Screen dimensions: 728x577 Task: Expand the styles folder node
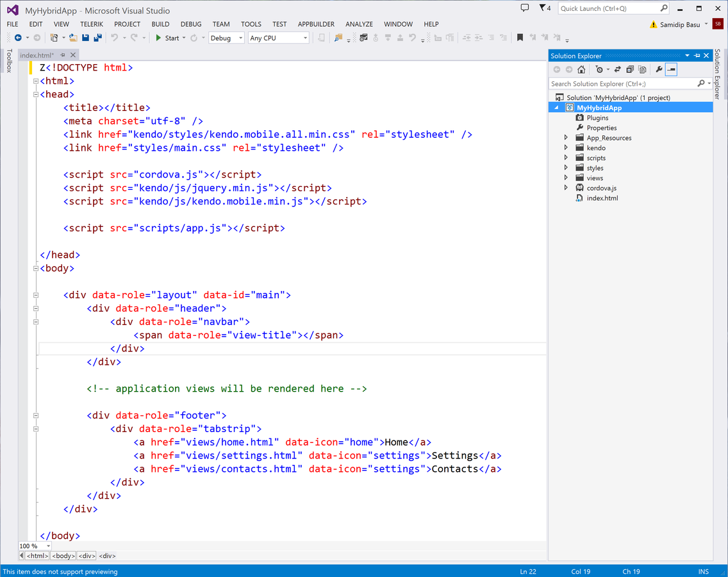tap(566, 168)
